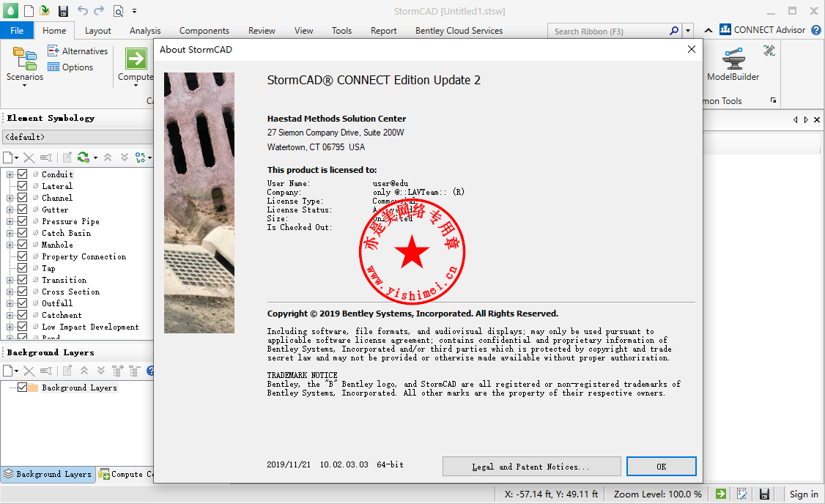Click the StormCAD application logo icon

tap(10, 10)
